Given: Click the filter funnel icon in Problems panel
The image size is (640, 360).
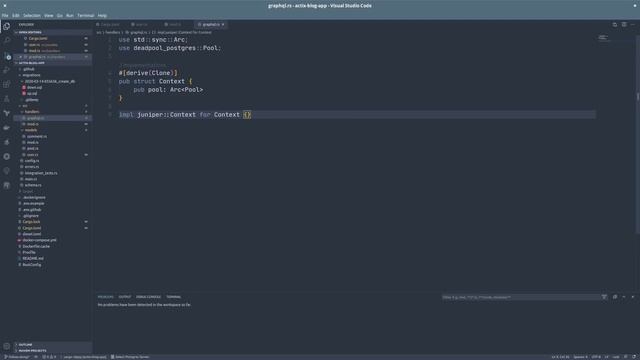Looking at the screenshot, I should click(x=604, y=297).
